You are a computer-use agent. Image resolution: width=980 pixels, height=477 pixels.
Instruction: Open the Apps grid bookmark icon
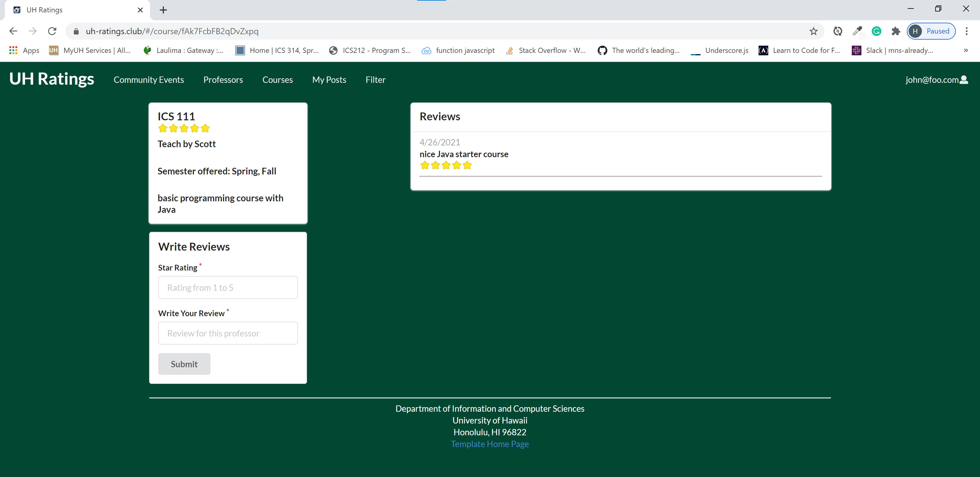pos(13,50)
